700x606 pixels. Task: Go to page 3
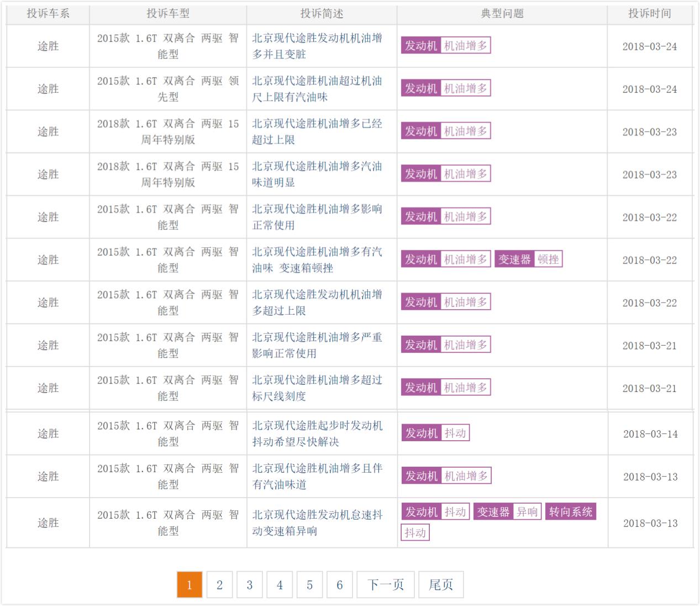click(250, 584)
